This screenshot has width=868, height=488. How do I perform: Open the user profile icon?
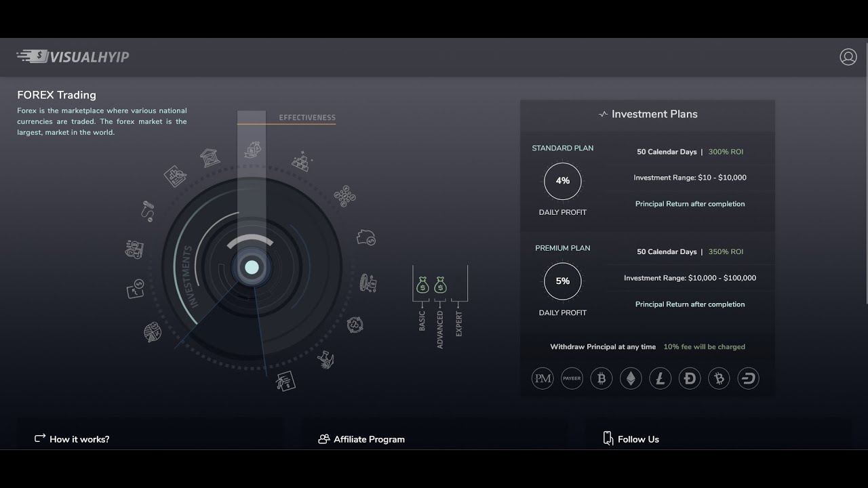click(x=848, y=57)
